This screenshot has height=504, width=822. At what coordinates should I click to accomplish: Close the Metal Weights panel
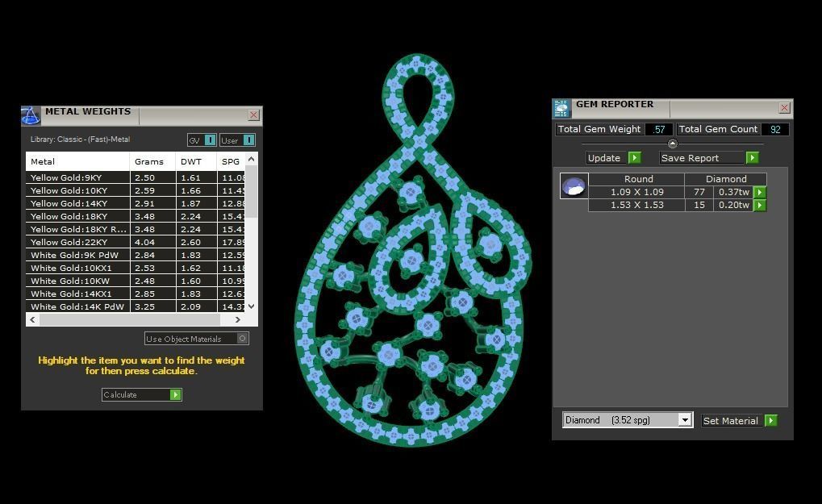pos(254,115)
